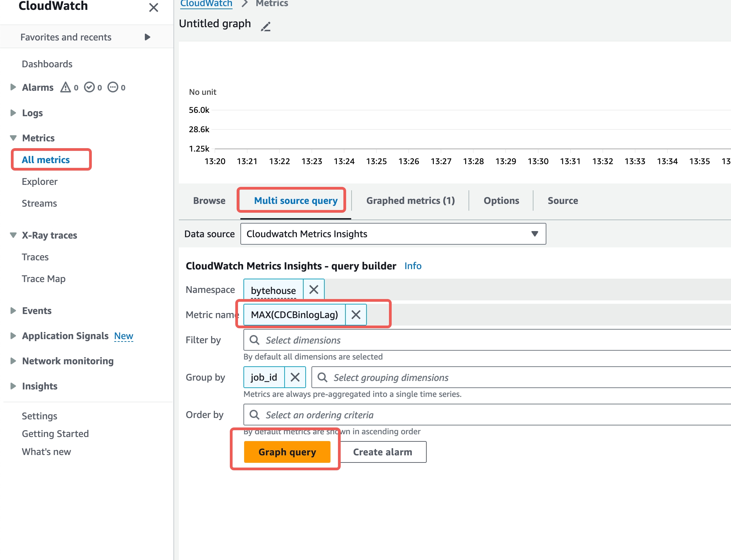The image size is (731, 560).
Task: Open What's new page
Action: (46, 452)
